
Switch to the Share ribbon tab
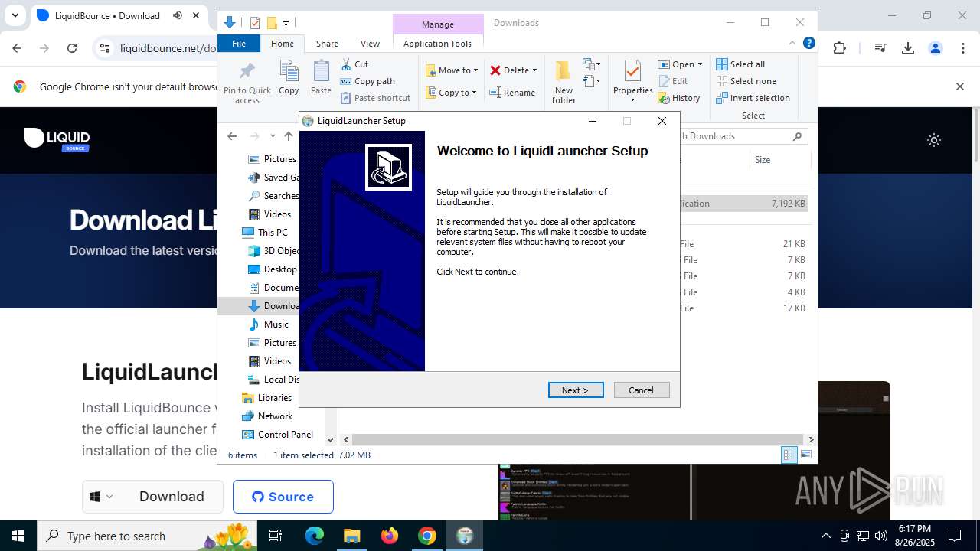(x=327, y=44)
